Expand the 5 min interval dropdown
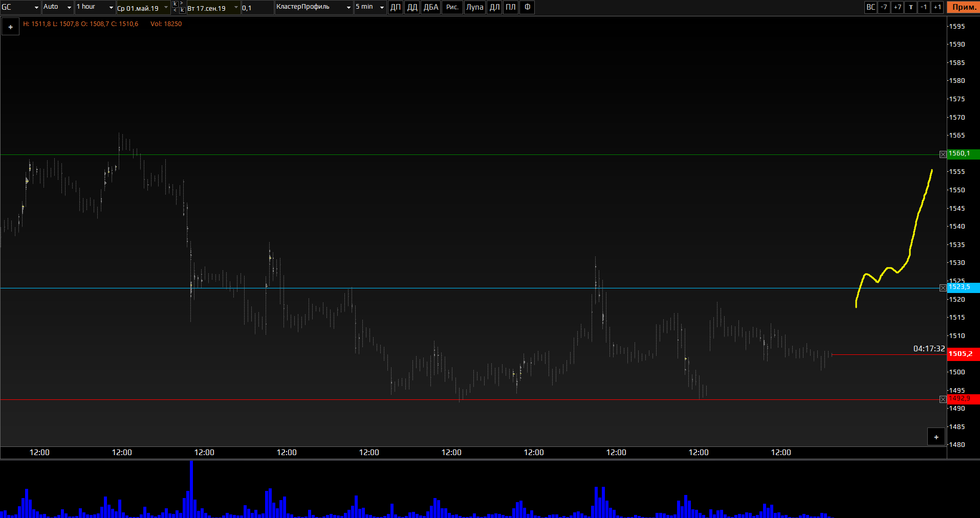 [370, 7]
